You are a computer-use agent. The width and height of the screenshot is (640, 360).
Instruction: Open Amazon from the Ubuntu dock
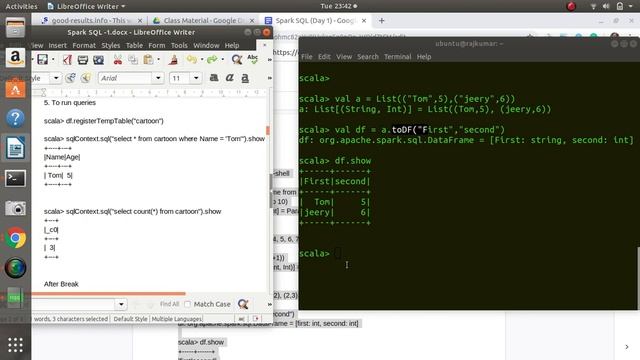pos(15,58)
